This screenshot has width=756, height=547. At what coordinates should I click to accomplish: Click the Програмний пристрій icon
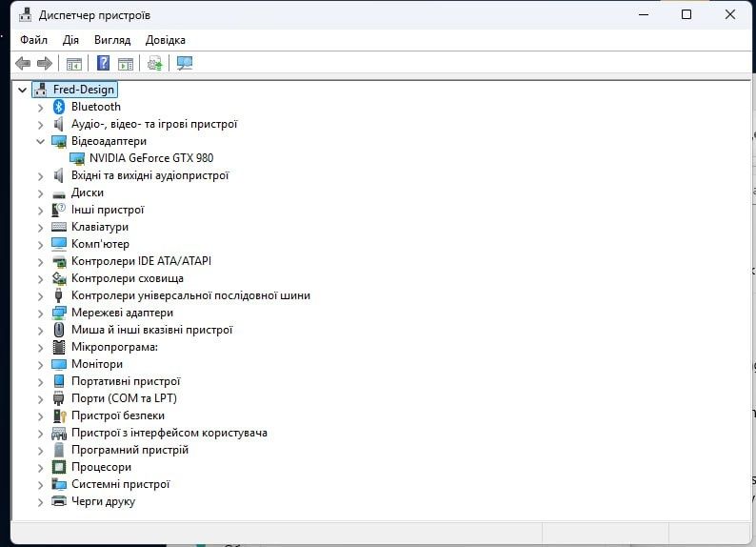pyautogui.click(x=59, y=450)
